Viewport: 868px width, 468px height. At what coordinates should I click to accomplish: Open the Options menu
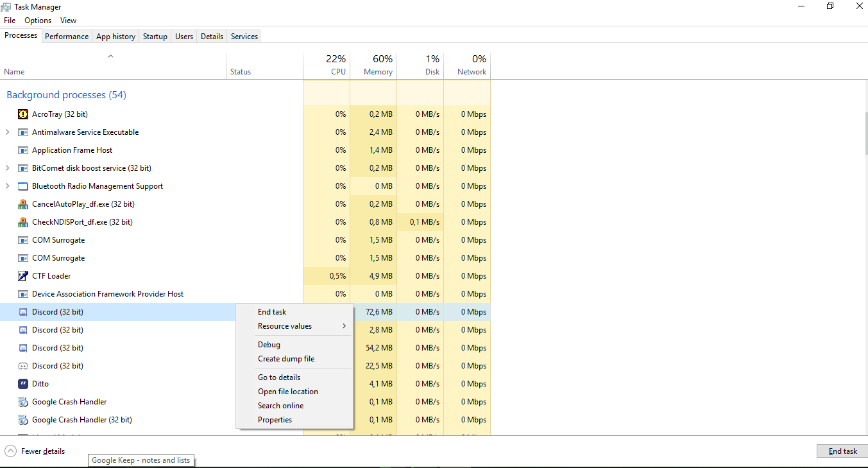point(37,20)
